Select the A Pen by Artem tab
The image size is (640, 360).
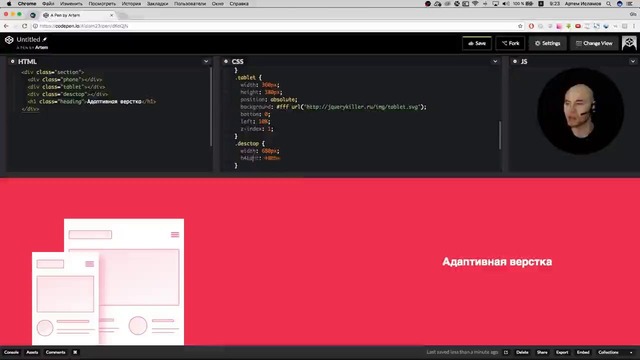(x=78, y=15)
